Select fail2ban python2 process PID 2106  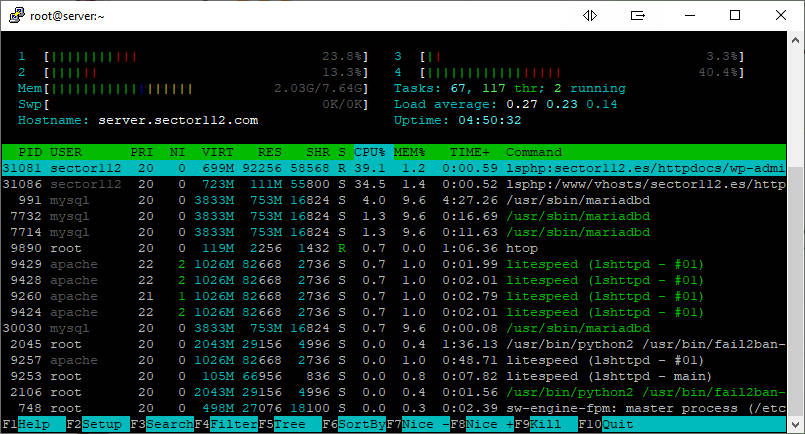coord(394,392)
